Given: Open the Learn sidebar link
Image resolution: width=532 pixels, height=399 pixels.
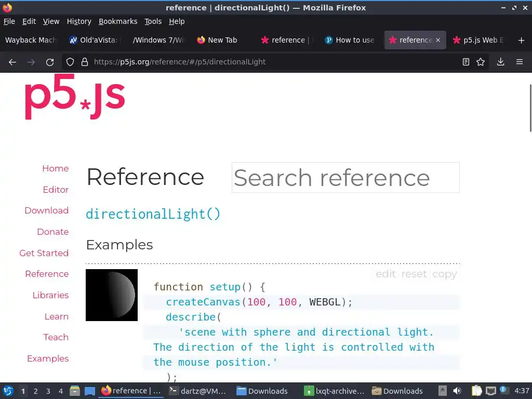Looking at the screenshot, I should (56, 316).
